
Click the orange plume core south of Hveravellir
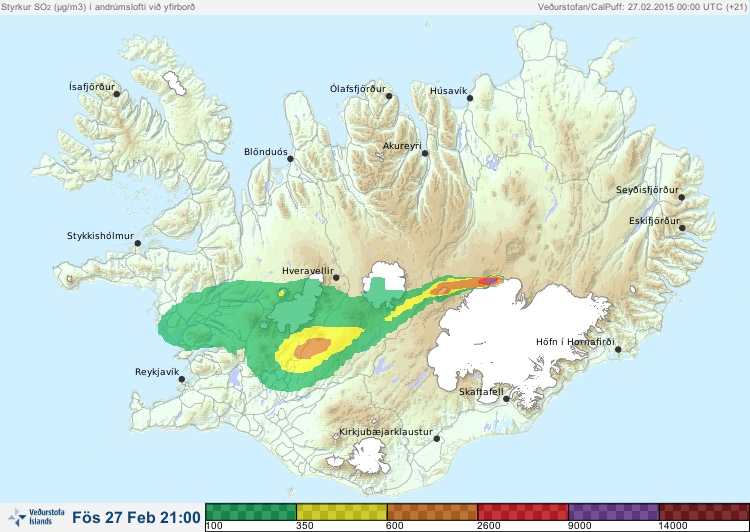click(x=312, y=348)
